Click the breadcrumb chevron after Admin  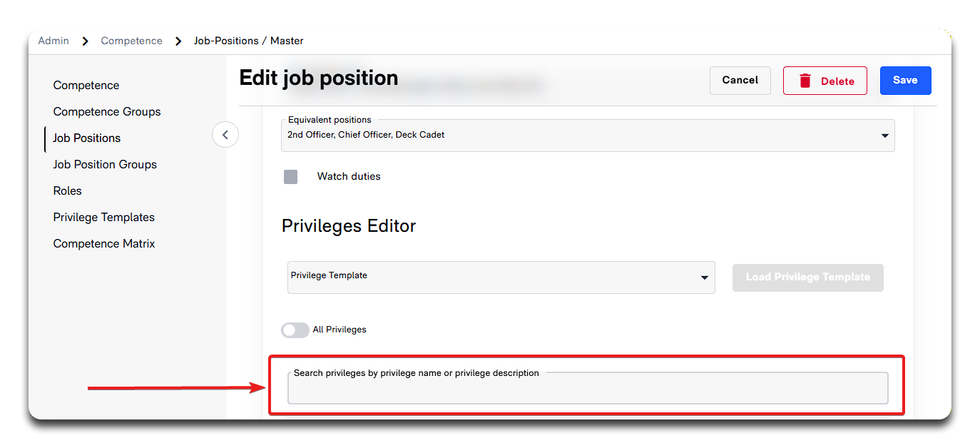tap(86, 41)
